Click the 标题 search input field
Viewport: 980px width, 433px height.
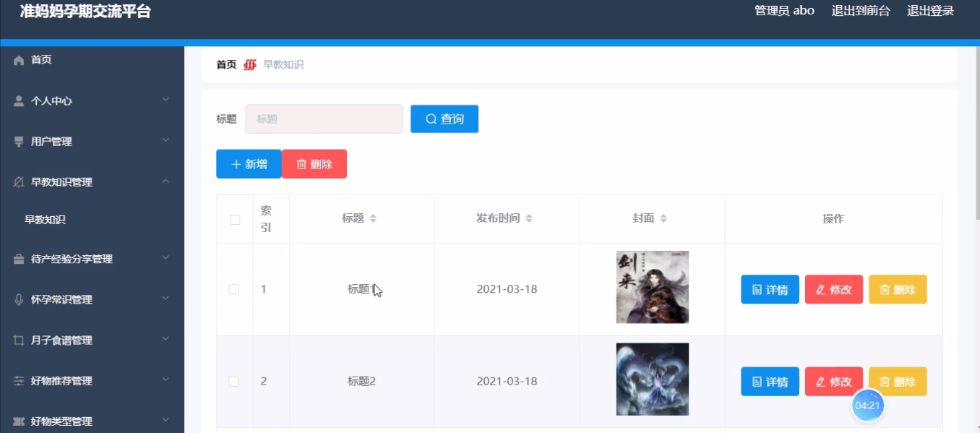[x=324, y=119]
